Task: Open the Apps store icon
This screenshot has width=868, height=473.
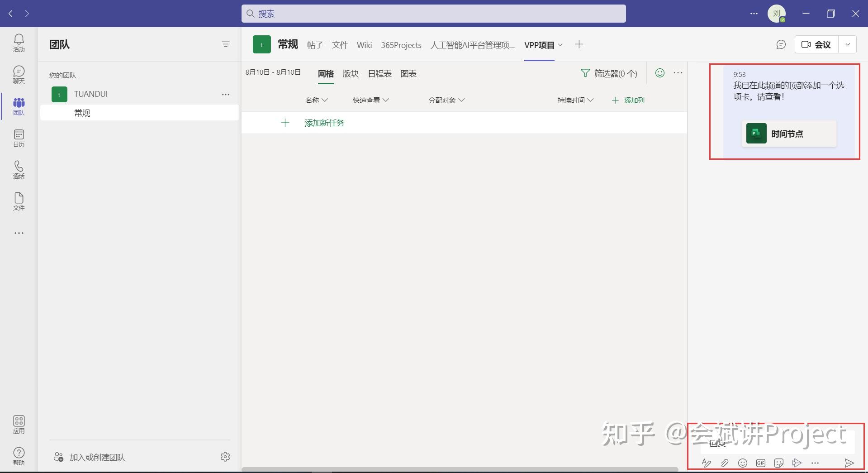Action: pos(19,425)
